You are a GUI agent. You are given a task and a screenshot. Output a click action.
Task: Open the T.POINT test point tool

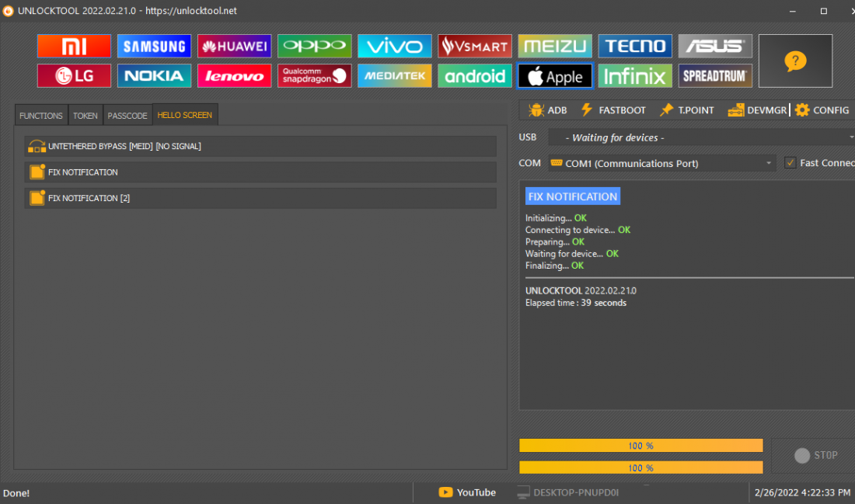[687, 110]
